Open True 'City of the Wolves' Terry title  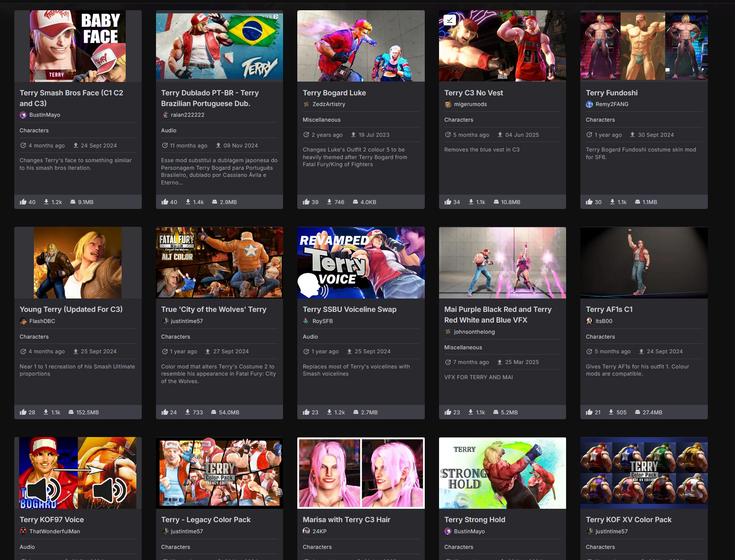coord(214,309)
